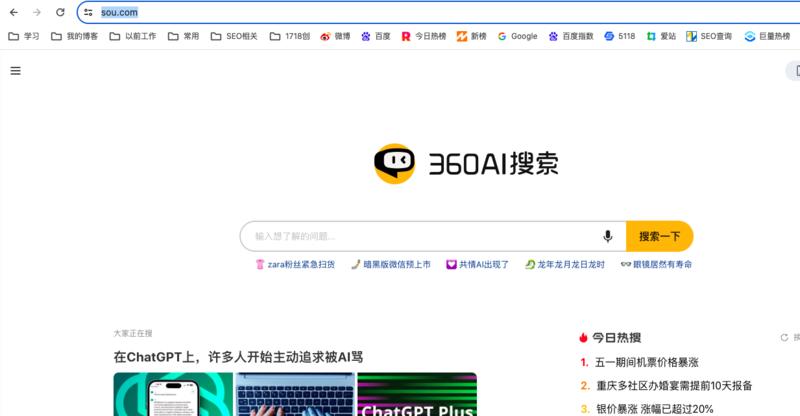Click the site info icon in address bar

[x=89, y=12]
